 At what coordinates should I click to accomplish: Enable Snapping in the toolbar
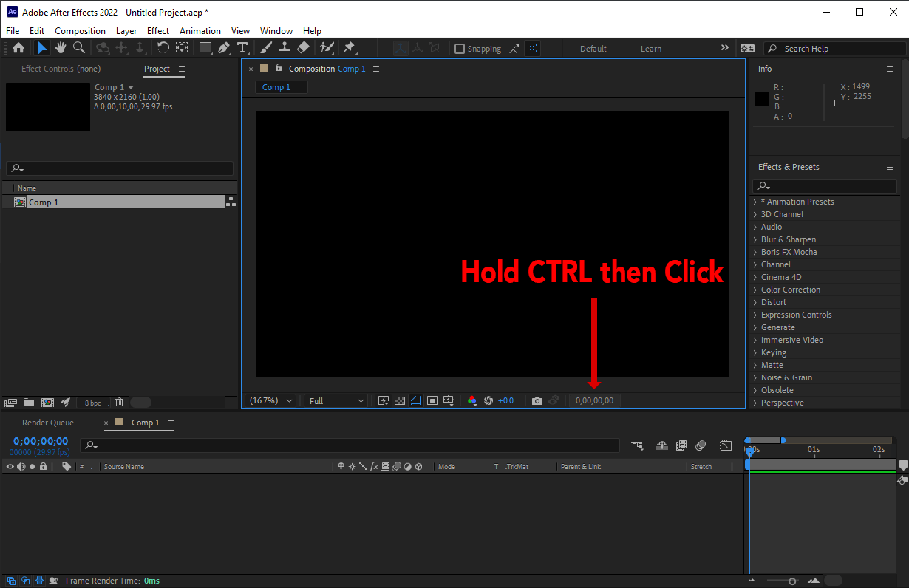point(460,48)
